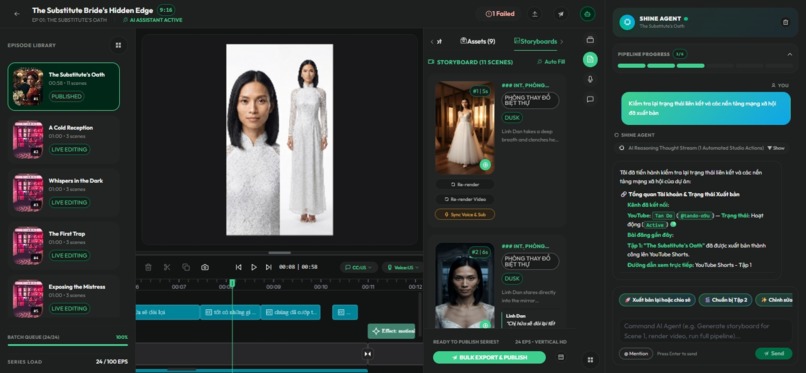Click the timeline playhead marker
Viewport: 806px width, 373px height.
pyautogui.click(x=232, y=283)
